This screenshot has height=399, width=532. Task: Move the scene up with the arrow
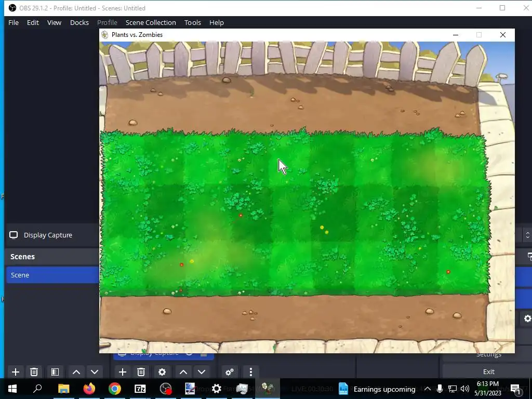(x=76, y=372)
